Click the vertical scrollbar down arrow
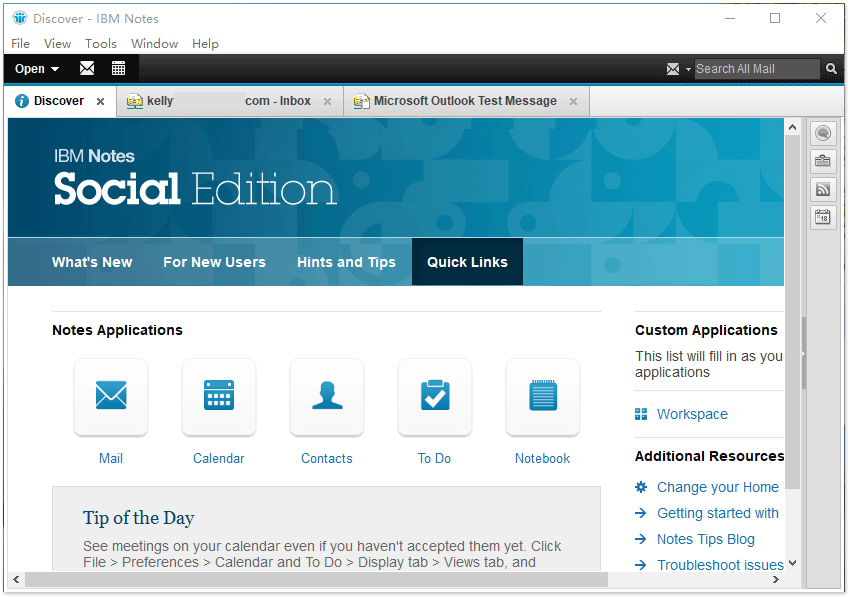Image resolution: width=850 pixels, height=597 pixels. [793, 563]
